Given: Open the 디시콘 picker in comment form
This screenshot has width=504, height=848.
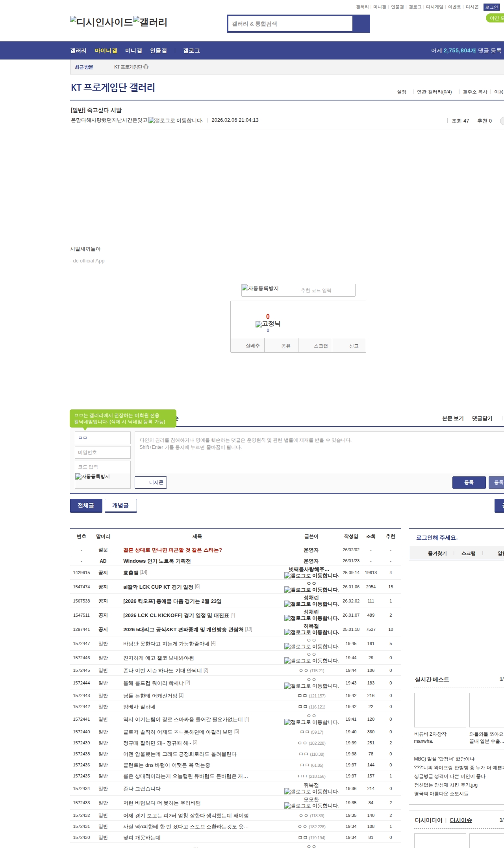Looking at the screenshot, I should [151, 482].
